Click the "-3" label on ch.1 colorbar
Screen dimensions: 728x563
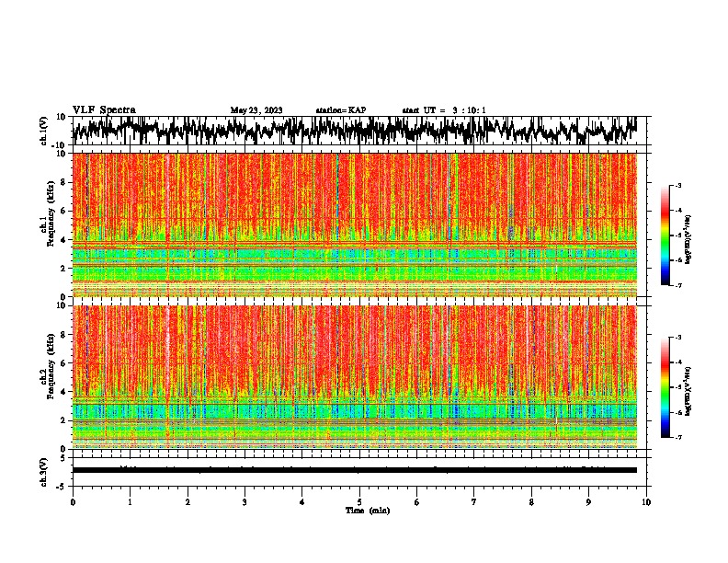point(678,185)
